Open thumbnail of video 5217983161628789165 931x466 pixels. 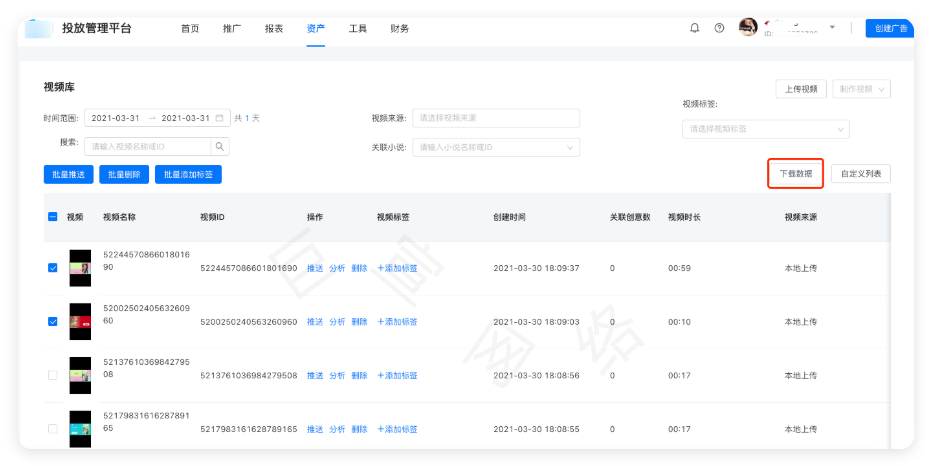point(80,429)
